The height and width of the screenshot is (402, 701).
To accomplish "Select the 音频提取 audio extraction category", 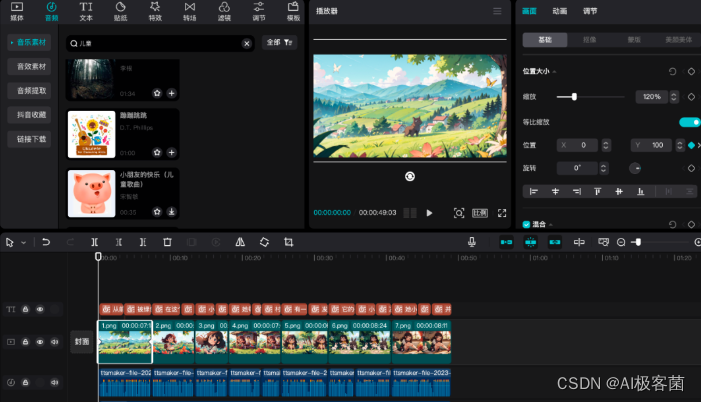I will pos(30,91).
